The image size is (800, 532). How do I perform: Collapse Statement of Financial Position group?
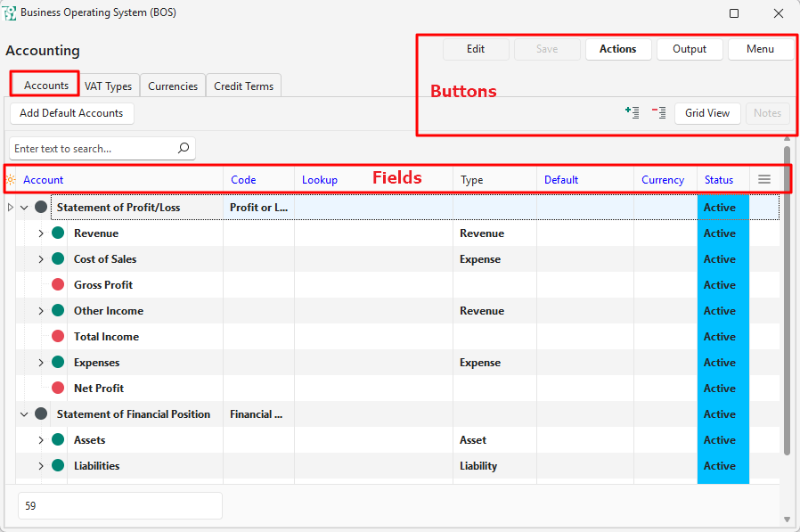pyautogui.click(x=24, y=414)
